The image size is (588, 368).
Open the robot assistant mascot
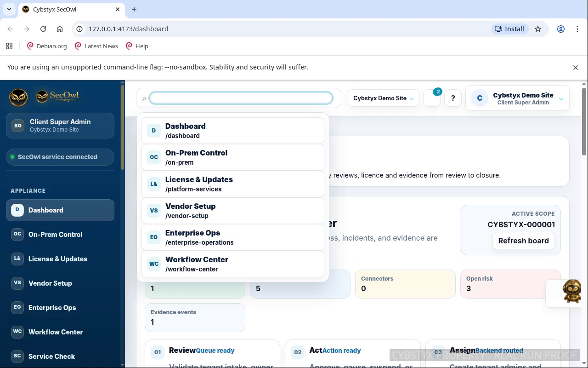tap(571, 291)
